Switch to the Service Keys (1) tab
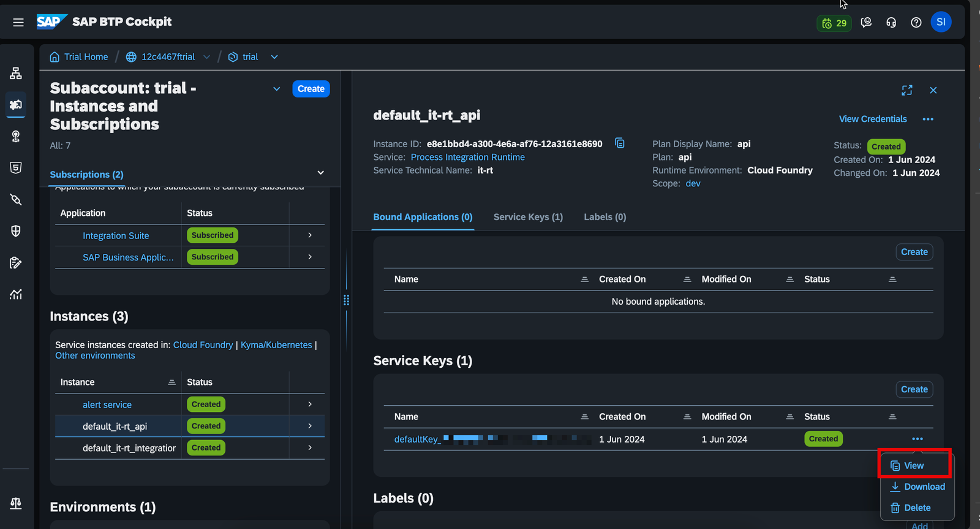This screenshot has width=980, height=529. 528,217
